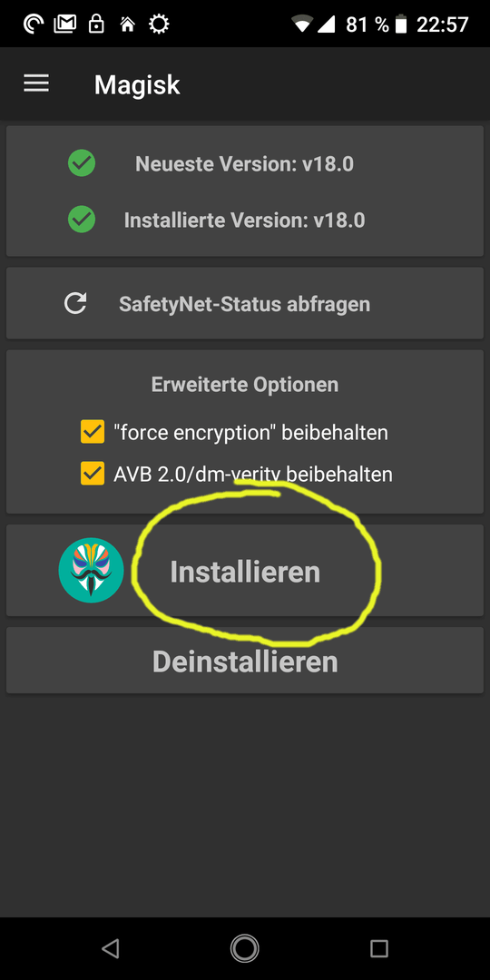Tap the Wi-Fi signal status icon
This screenshot has height=980, width=490.
(x=302, y=24)
